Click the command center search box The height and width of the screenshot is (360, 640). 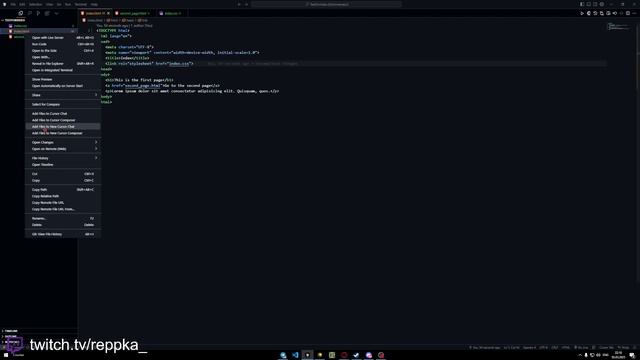click(x=327, y=4)
